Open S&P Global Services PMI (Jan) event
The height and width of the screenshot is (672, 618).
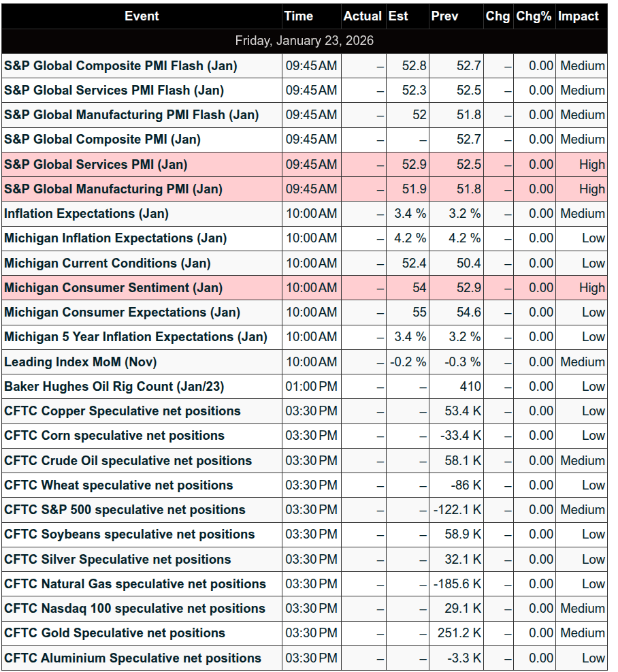[x=96, y=165]
